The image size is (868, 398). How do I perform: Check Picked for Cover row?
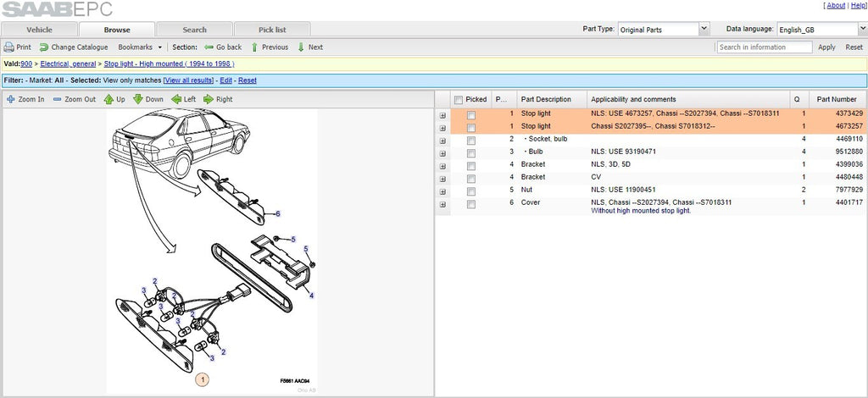470,204
